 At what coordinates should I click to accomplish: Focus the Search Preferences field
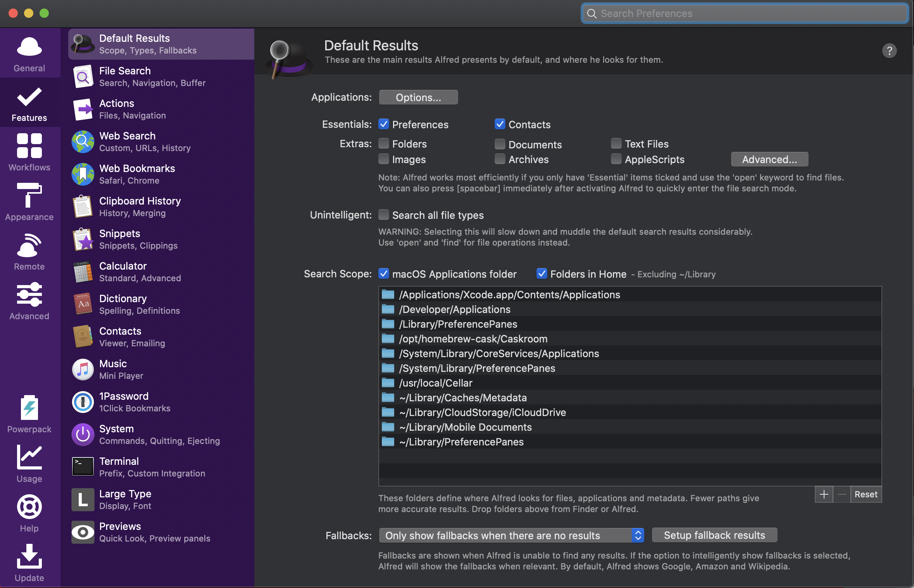point(745,14)
